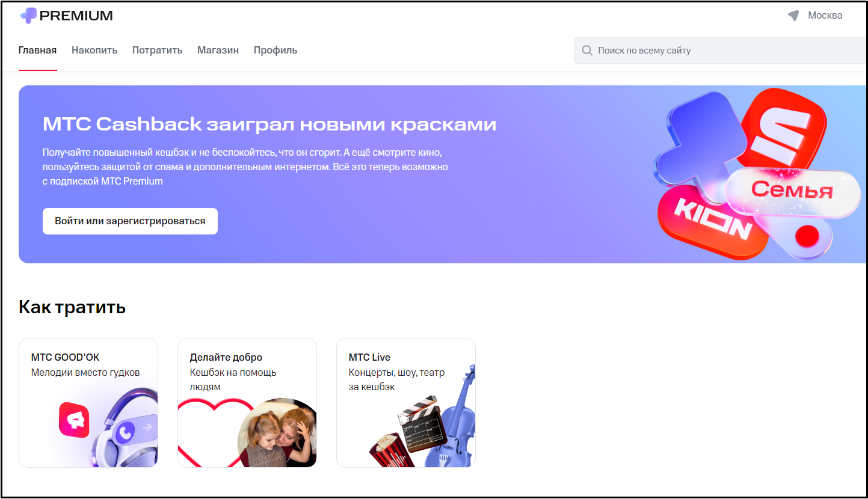868x499 pixels.
Task: Open the Профиль tab
Action: pos(275,51)
